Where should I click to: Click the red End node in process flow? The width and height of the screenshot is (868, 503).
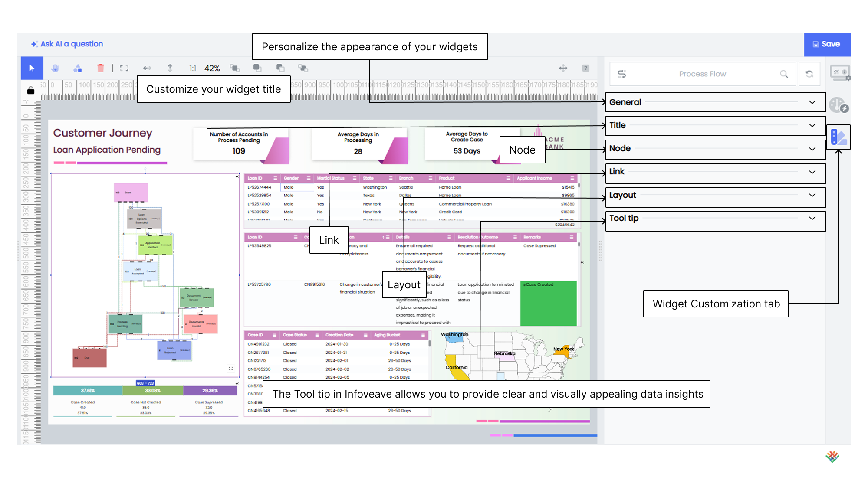89,358
